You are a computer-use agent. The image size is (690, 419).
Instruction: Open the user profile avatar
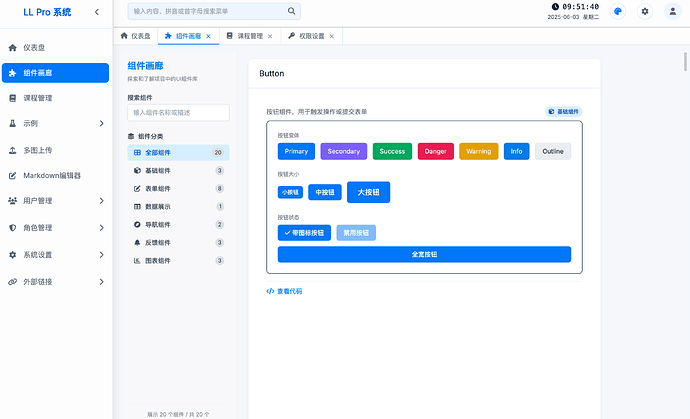point(672,11)
